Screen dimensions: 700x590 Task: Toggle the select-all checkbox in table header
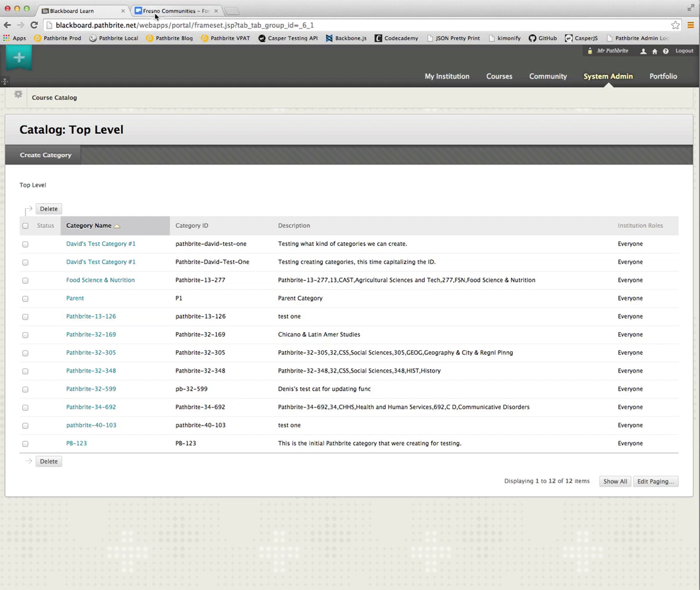tap(25, 226)
